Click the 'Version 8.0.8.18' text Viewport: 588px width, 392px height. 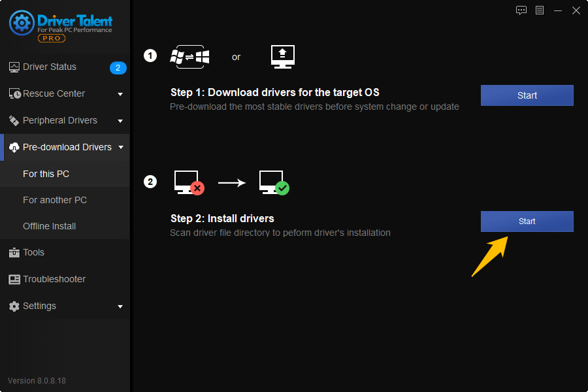(x=37, y=381)
